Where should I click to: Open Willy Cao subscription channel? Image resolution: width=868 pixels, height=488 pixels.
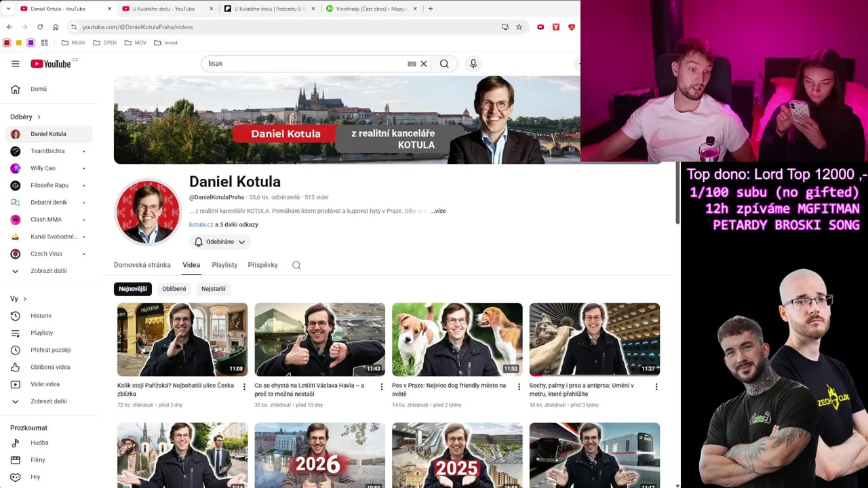[x=49, y=168]
